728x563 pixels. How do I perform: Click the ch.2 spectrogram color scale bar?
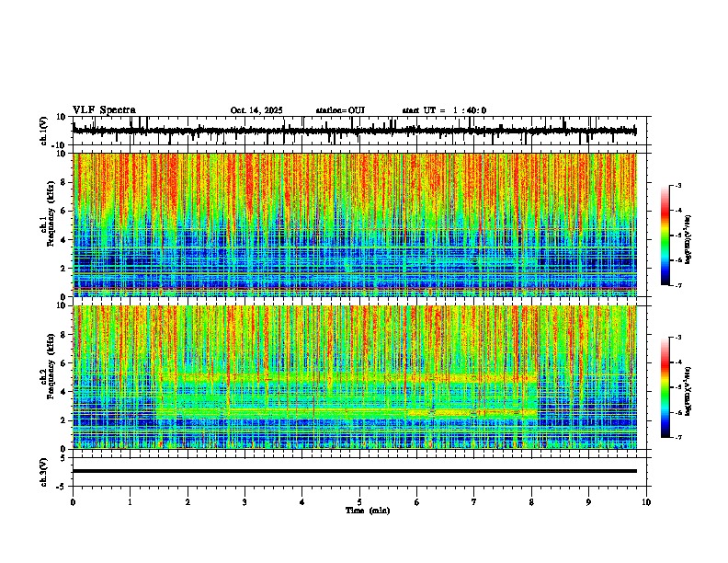pyautogui.click(x=665, y=387)
